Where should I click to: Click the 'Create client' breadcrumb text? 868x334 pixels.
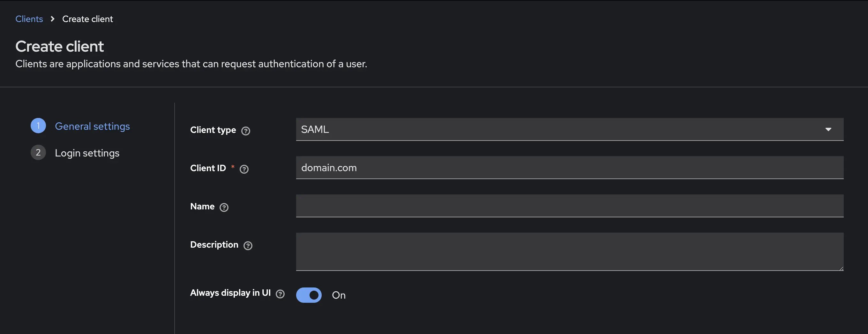click(x=88, y=19)
